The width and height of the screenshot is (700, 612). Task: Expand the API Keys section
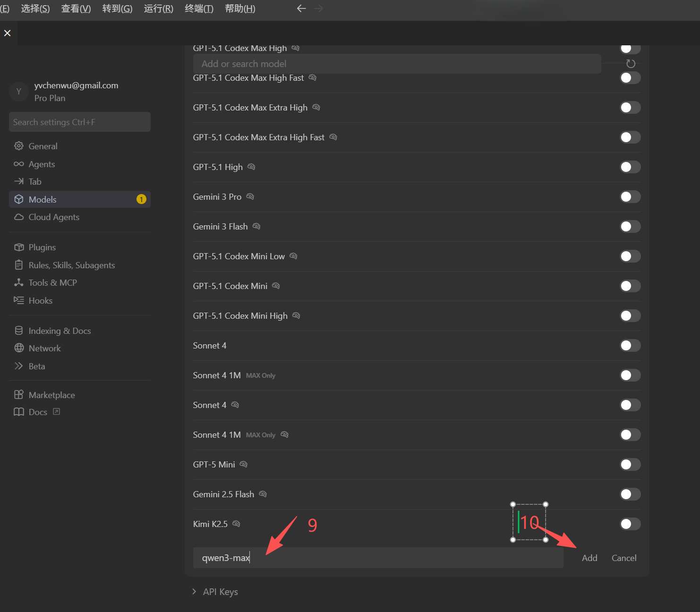click(220, 591)
